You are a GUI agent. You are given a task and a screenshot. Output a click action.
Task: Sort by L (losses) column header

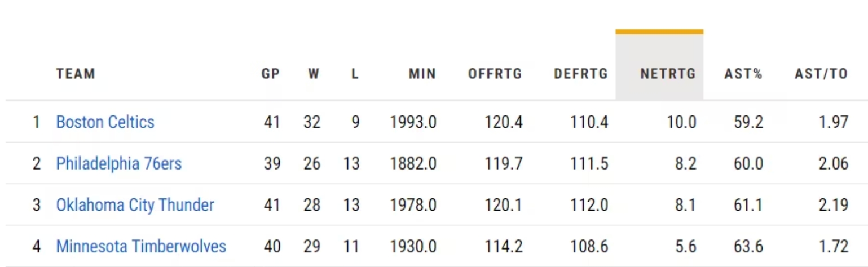(x=355, y=74)
